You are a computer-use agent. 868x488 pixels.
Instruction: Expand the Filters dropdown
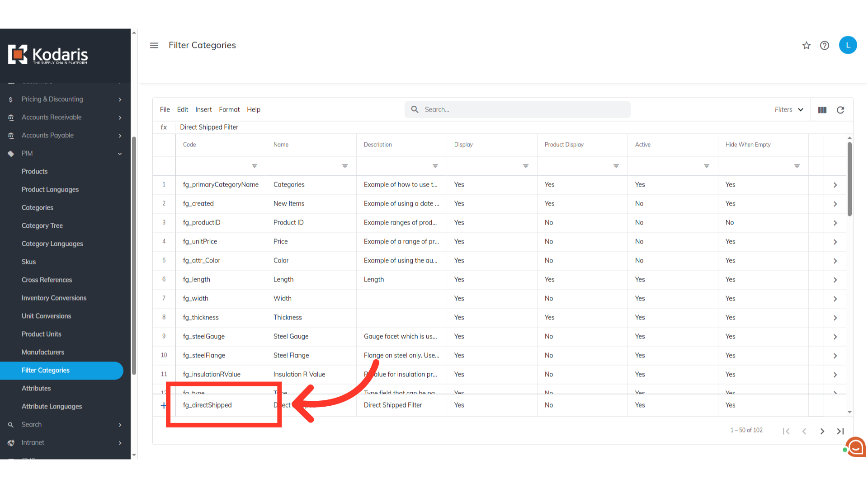click(789, 110)
